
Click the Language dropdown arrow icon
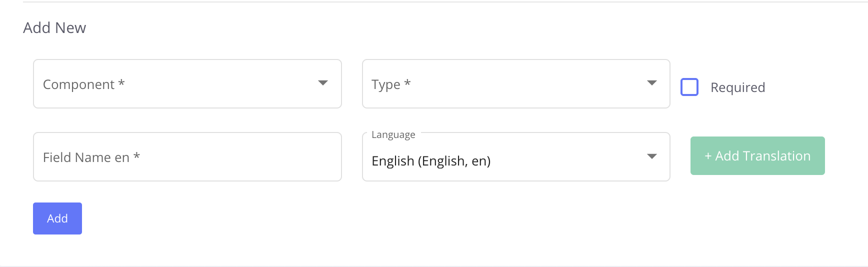pyautogui.click(x=651, y=156)
